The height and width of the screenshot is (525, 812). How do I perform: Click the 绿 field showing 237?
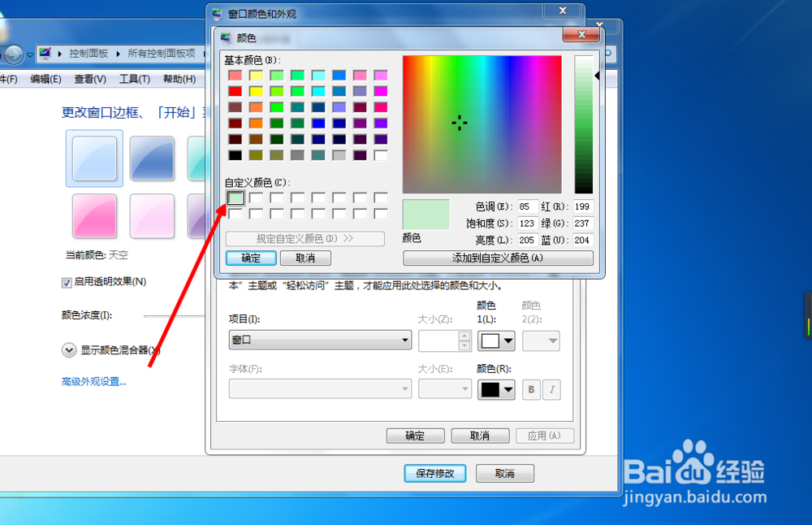582,223
